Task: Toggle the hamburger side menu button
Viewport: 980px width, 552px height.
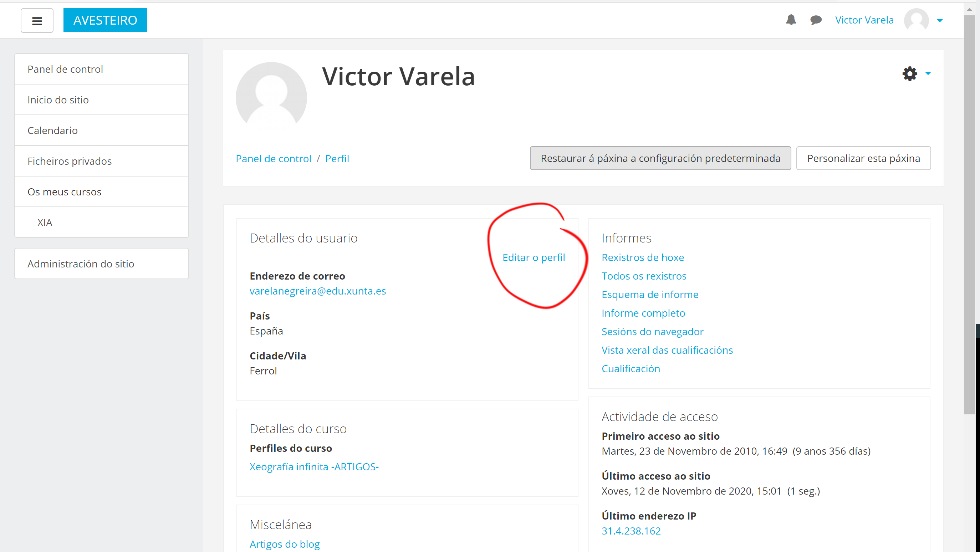Action: pos(37,21)
